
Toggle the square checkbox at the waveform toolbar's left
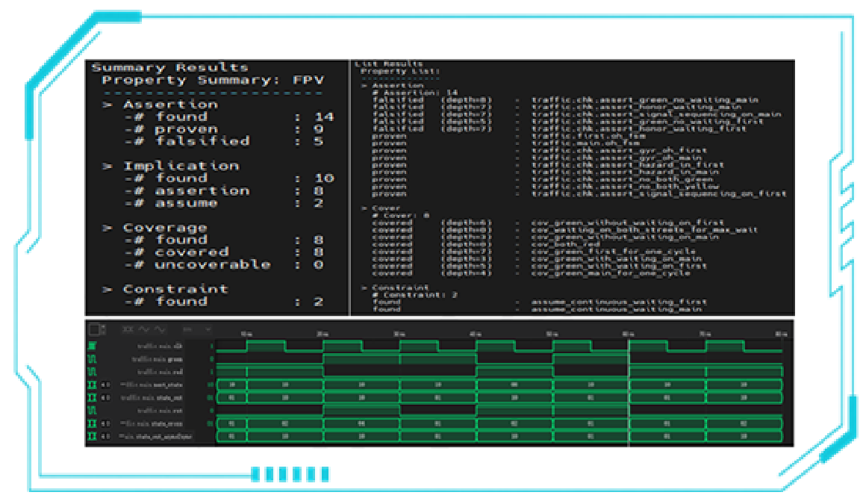[x=96, y=329]
